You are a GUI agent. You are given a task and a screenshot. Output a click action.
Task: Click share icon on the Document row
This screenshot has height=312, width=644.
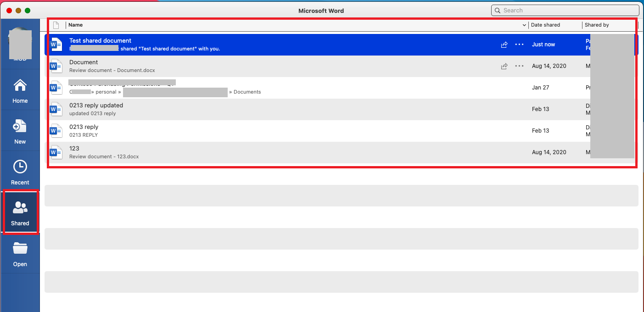[504, 66]
